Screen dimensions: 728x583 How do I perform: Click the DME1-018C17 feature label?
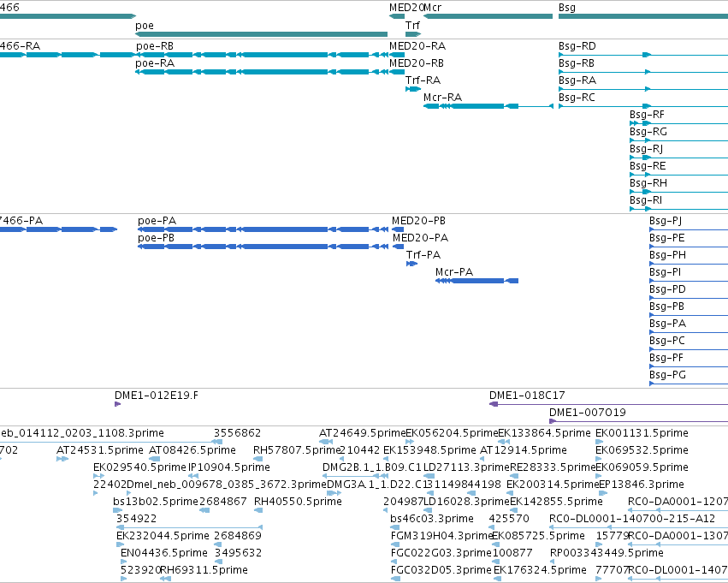[x=527, y=396]
